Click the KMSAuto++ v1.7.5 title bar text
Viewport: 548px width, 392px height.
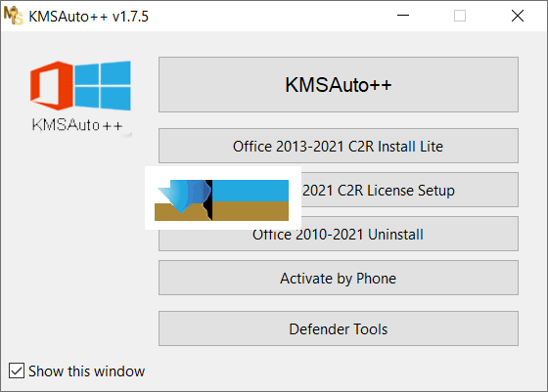pos(88,17)
